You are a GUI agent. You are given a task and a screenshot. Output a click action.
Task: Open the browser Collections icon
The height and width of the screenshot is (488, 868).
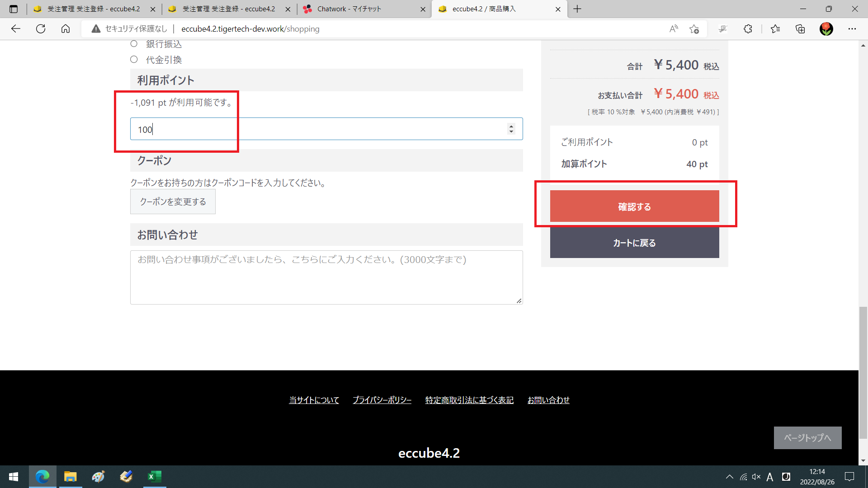click(x=800, y=28)
